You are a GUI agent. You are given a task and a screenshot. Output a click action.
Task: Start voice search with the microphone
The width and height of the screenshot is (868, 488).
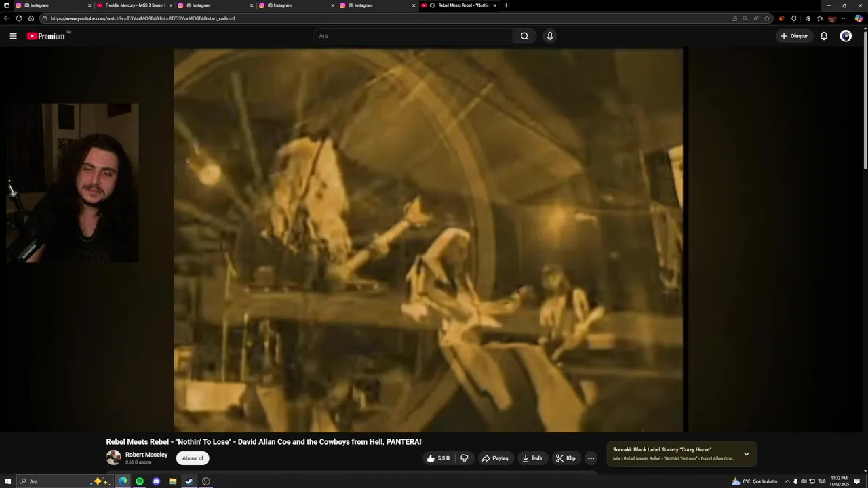pyautogui.click(x=550, y=36)
